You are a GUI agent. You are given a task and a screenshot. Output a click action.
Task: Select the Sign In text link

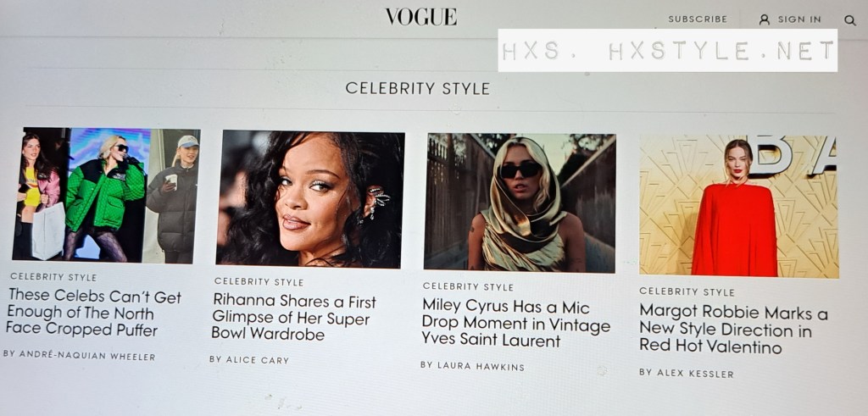[799, 19]
